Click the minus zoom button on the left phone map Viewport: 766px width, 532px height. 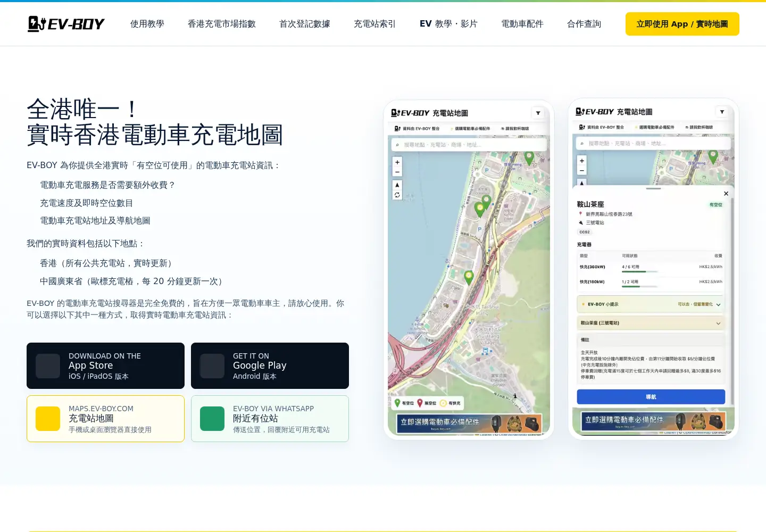pyautogui.click(x=397, y=172)
